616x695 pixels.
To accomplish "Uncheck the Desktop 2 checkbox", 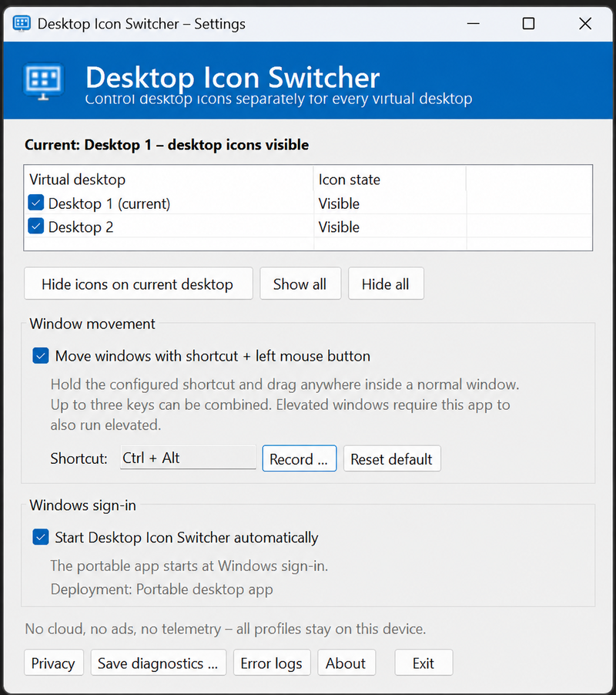I will (36, 226).
